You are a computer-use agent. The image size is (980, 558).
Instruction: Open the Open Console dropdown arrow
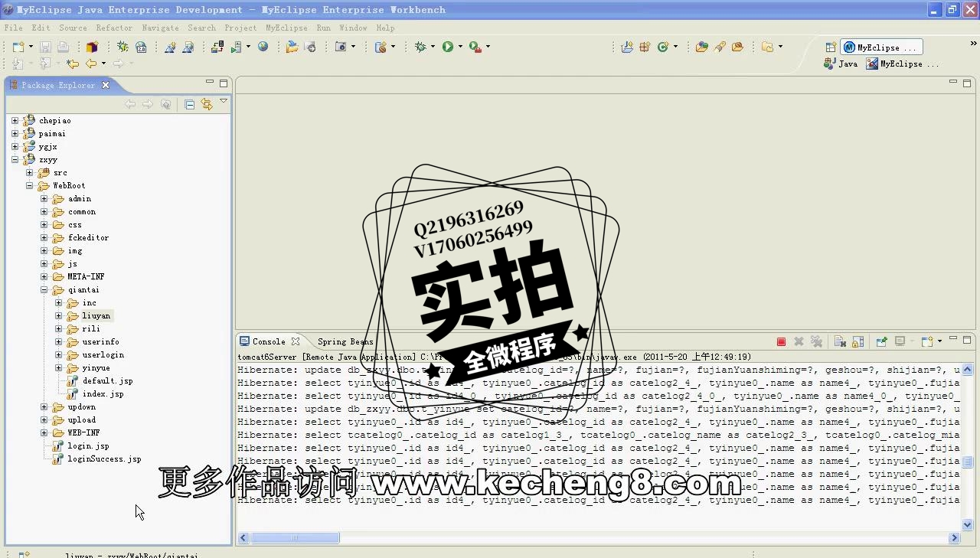[939, 341]
